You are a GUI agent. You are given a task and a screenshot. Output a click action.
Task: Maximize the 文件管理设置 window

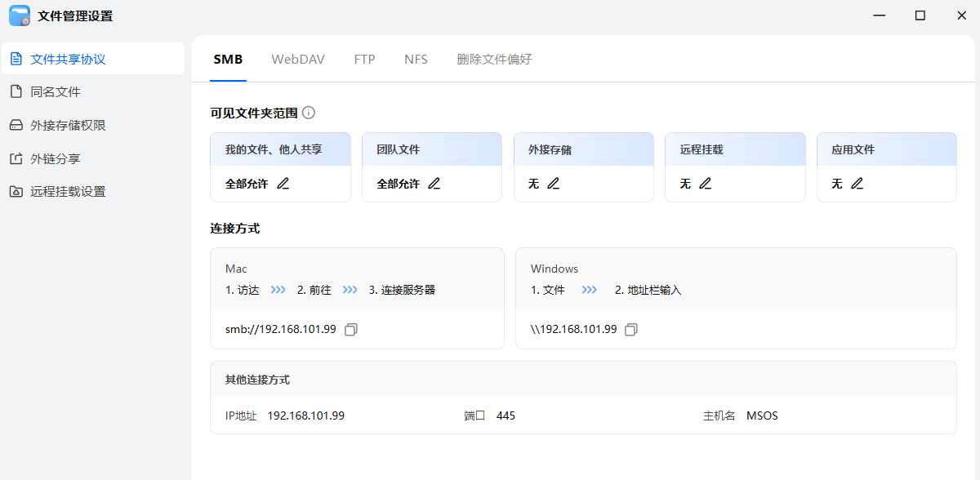coord(920,16)
